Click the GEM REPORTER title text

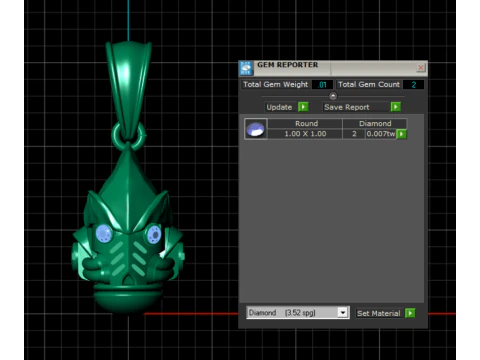(287, 65)
